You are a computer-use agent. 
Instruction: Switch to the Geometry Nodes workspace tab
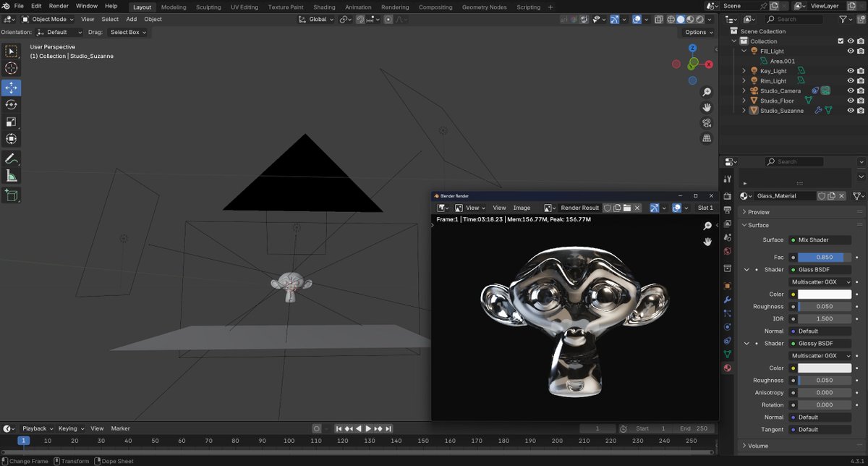(x=484, y=7)
